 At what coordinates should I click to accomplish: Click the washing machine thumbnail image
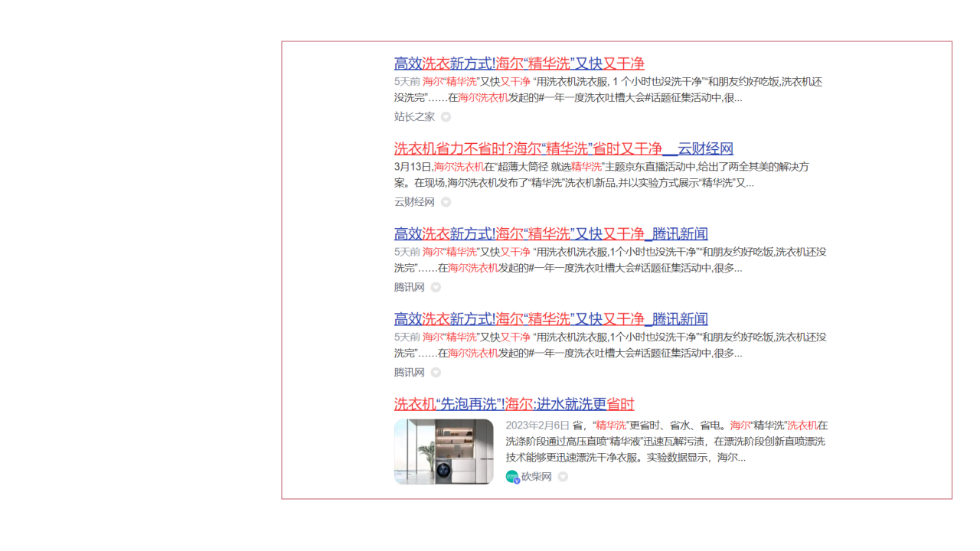(444, 452)
